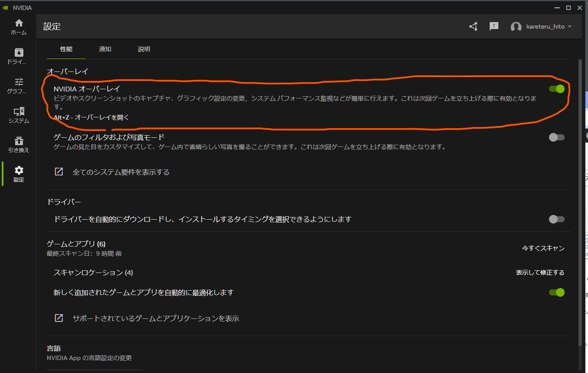
Task: Select the 設定 gear icon in sidebar
Action: pos(19,170)
